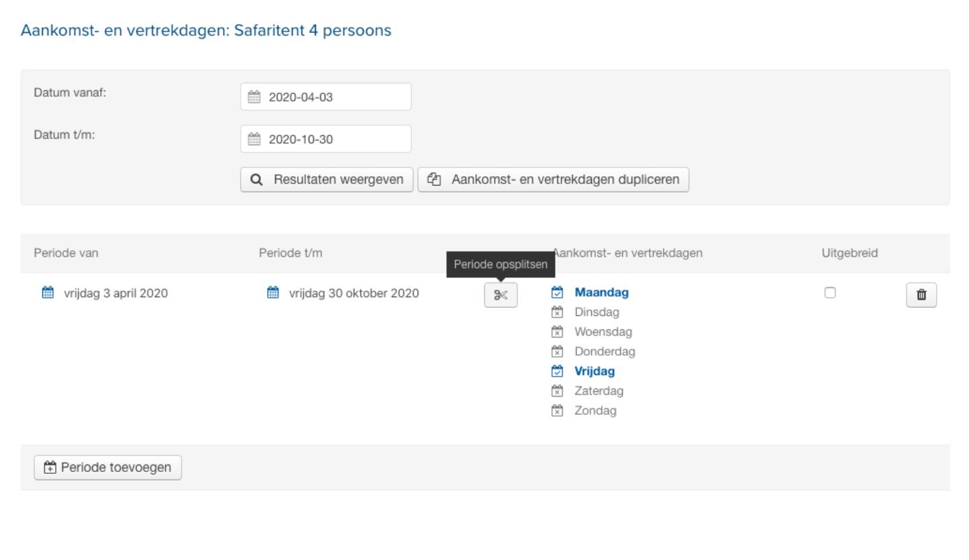Click Aankomst- en vertrekdagen dupliceren button
Viewport: 969px width, 560px height.
[x=553, y=179]
